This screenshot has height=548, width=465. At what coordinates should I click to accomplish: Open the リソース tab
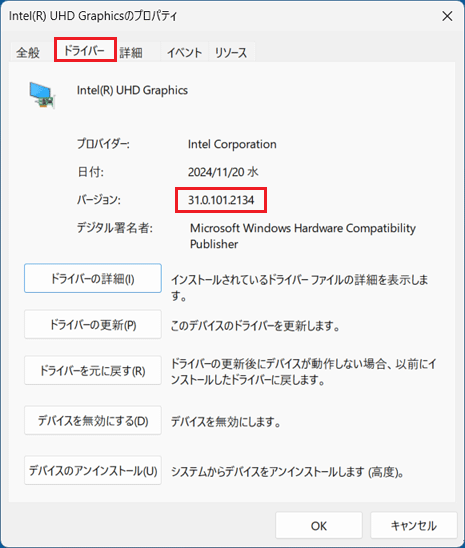point(231,53)
